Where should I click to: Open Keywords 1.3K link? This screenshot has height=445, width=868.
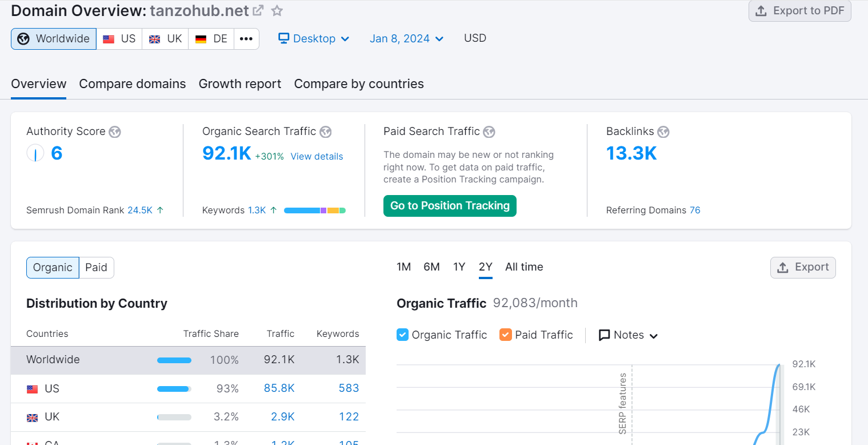257,210
